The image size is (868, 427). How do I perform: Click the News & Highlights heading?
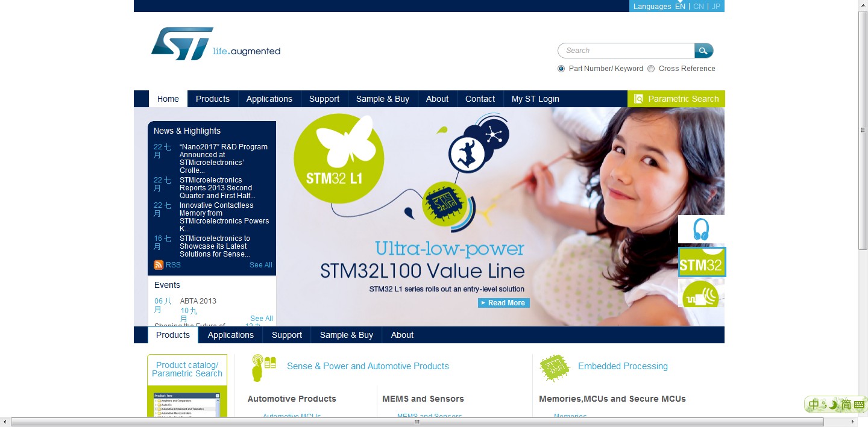pyautogui.click(x=187, y=131)
